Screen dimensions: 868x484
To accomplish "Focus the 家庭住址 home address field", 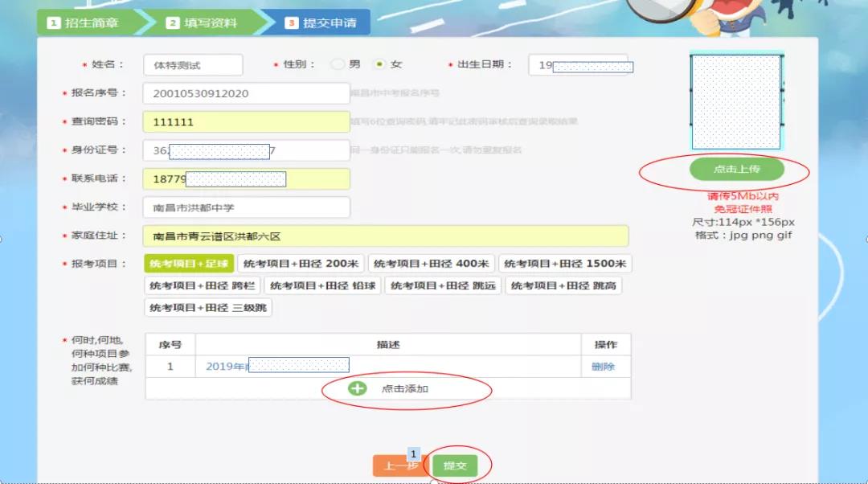I will pyautogui.click(x=386, y=236).
